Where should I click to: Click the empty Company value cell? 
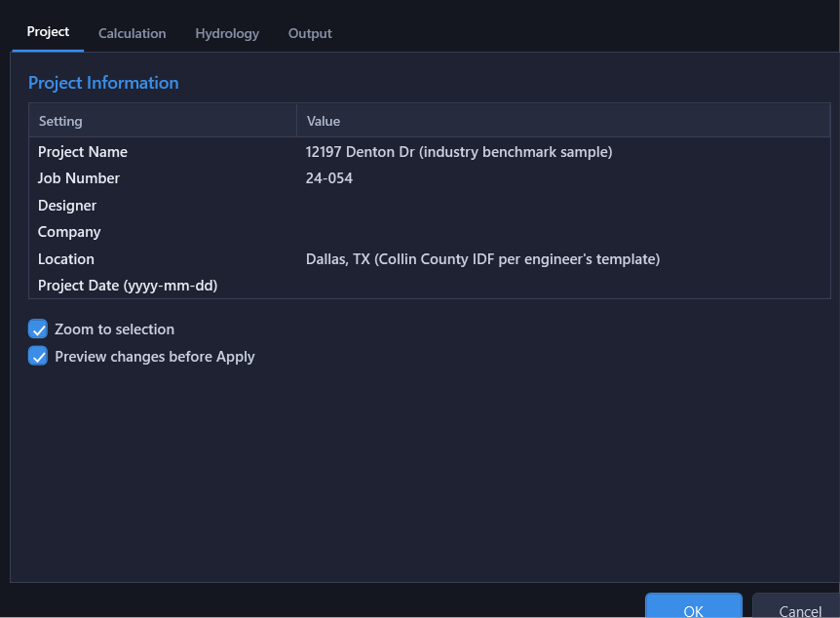coord(563,232)
